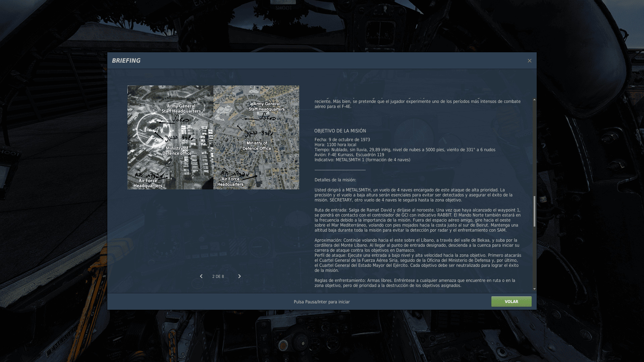Click the 'Ministry of Defence Office' annotation
Viewport: 644px width, 362px height.
click(x=256, y=145)
